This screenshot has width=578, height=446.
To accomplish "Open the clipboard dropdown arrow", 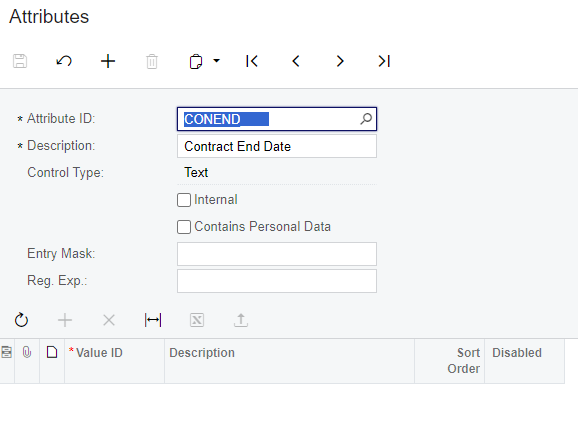I will 217,60.
